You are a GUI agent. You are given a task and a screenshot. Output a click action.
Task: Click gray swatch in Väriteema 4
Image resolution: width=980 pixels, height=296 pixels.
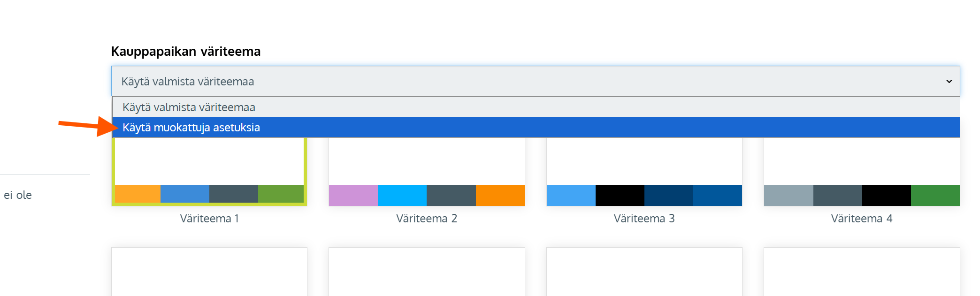[x=789, y=195]
